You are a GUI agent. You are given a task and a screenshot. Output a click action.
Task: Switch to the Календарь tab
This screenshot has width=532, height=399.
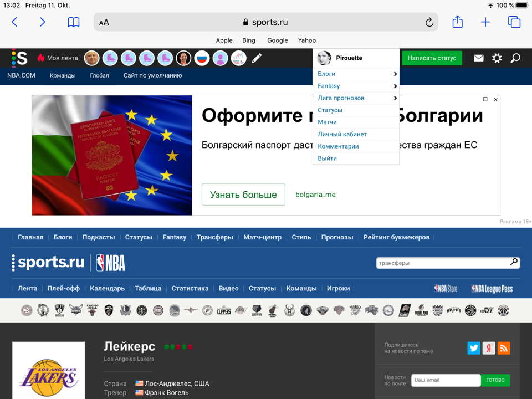pyautogui.click(x=107, y=288)
